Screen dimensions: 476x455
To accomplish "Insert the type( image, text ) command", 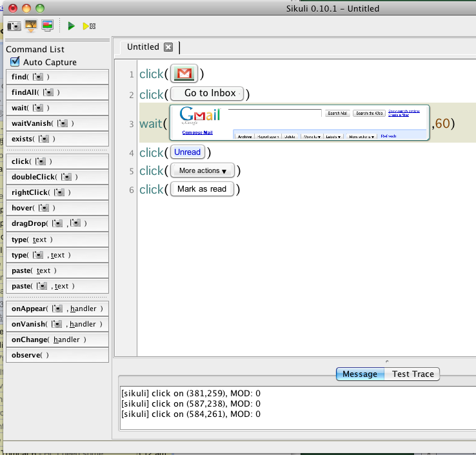I will click(x=57, y=255).
